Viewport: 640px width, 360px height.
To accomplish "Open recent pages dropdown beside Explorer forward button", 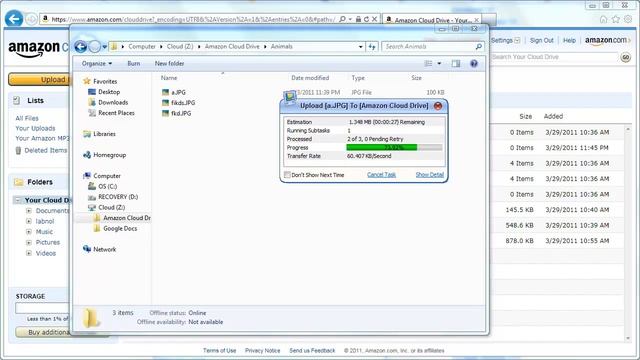I will pyautogui.click(x=104, y=47).
